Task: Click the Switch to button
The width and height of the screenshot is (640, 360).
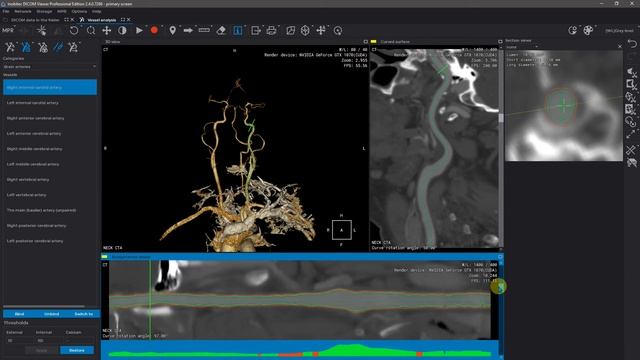Action: click(x=83, y=314)
